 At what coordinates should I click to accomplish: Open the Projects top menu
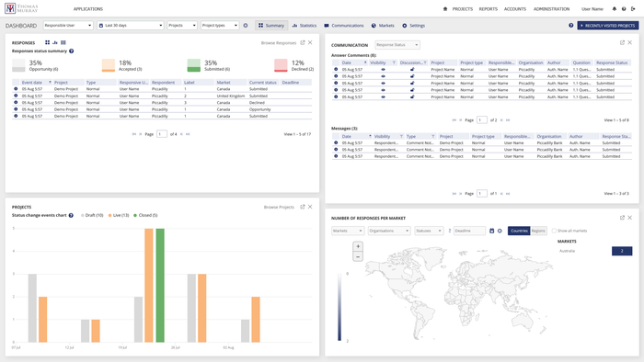[x=463, y=9]
